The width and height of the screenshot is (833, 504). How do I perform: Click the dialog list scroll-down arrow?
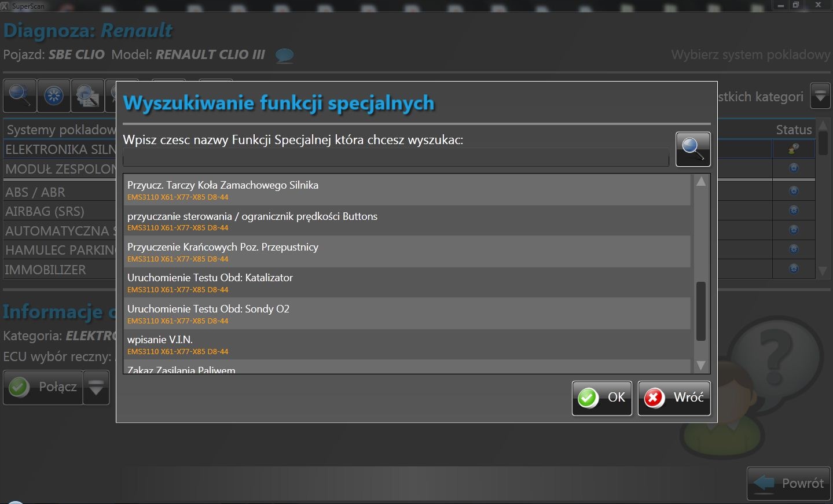point(701,365)
